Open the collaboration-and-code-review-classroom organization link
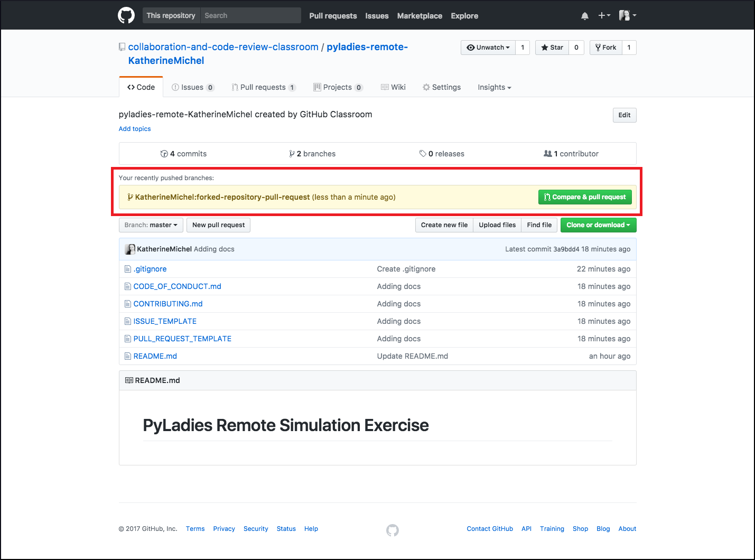The width and height of the screenshot is (755, 560). [223, 47]
